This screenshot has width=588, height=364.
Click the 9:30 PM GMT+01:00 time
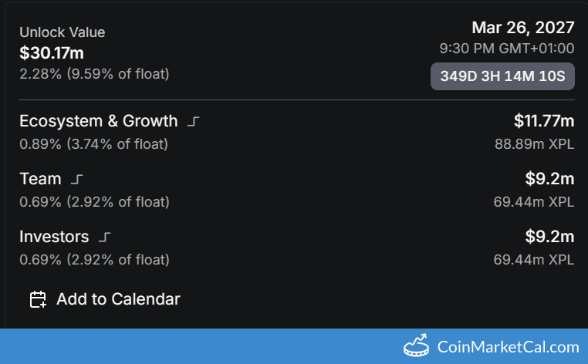pos(506,48)
